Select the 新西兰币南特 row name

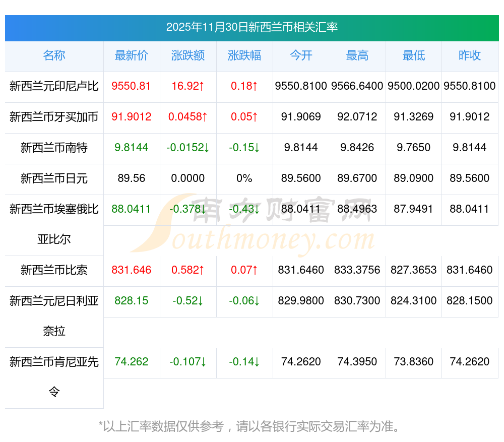54,148
